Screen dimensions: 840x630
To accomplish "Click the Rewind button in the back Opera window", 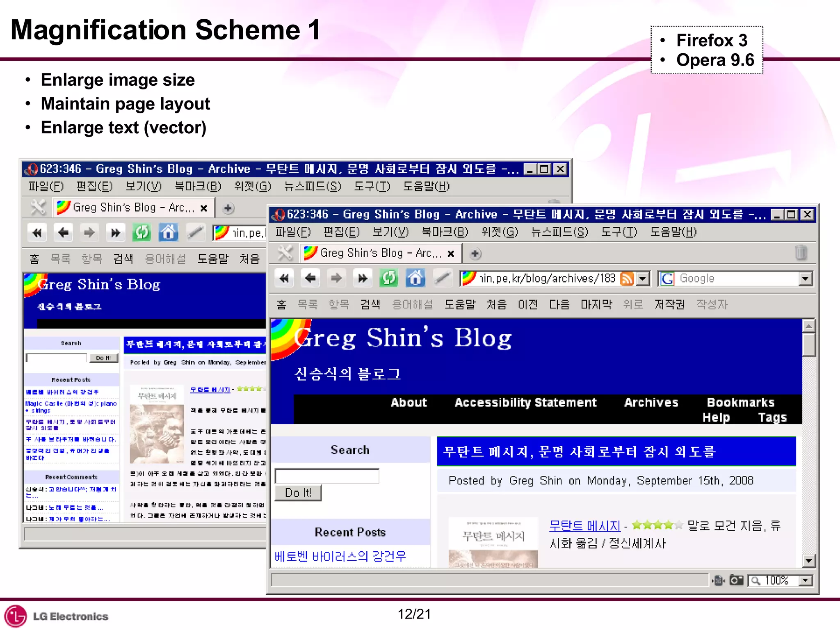I will [37, 233].
